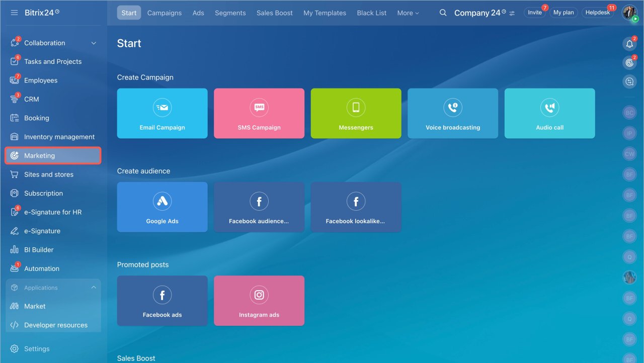
Task: Open the Segments tab
Action: point(230,13)
